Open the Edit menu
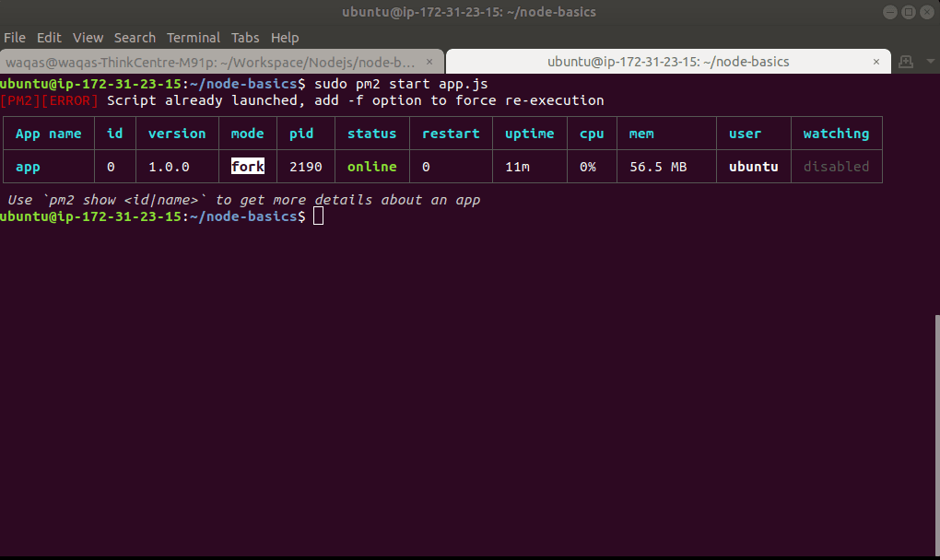The height and width of the screenshot is (560, 940). (x=49, y=38)
